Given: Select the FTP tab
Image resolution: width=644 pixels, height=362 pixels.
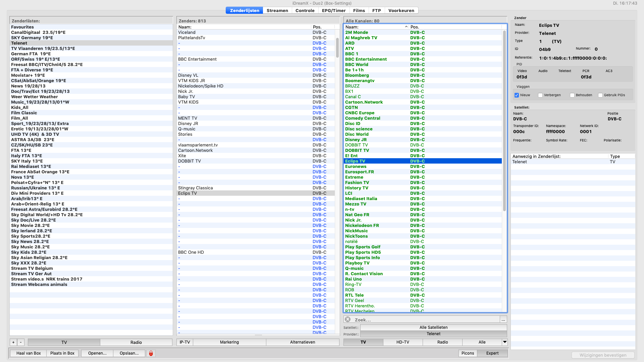Looking at the screenshot, I should pyautogui.click(x=376, y=10).
